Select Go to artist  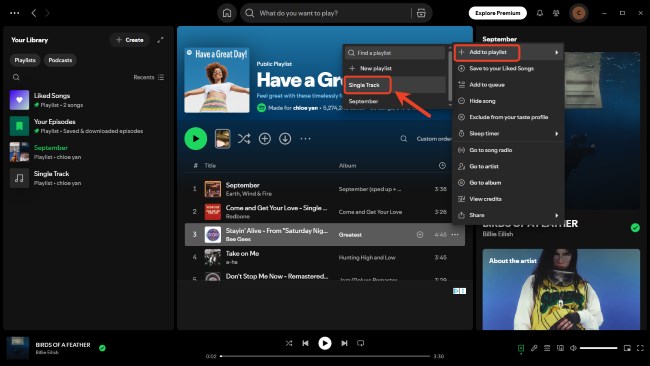tap(508, 166)
